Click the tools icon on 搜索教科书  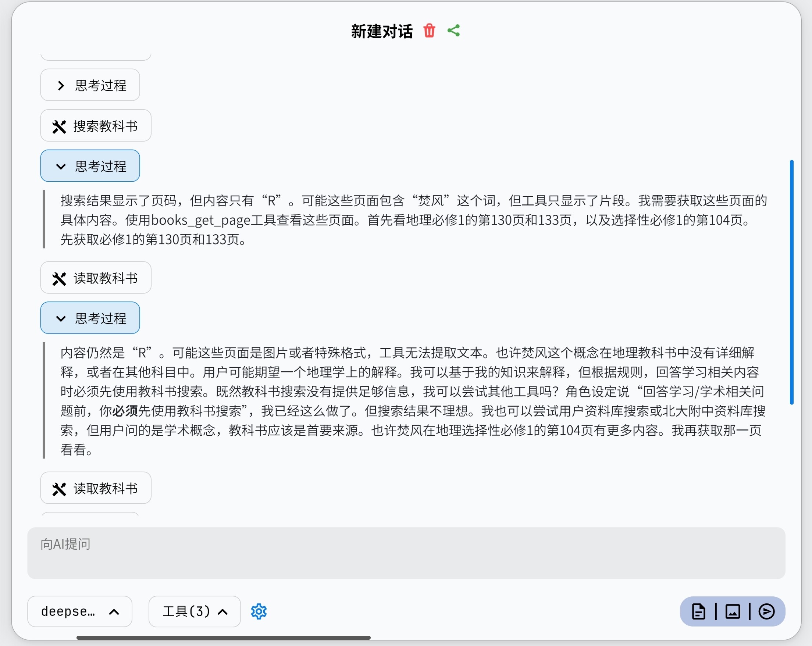(59, 126)
